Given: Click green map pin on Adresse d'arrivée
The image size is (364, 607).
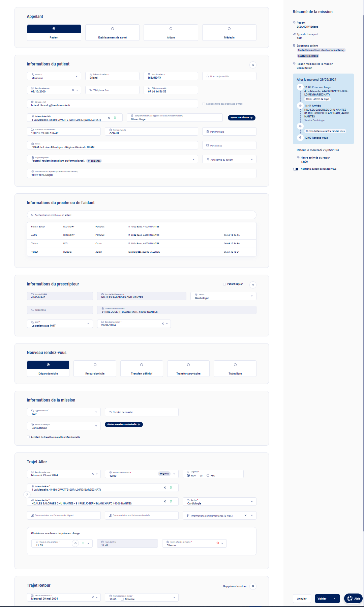Looking at the screenshot, I should 171,501.
